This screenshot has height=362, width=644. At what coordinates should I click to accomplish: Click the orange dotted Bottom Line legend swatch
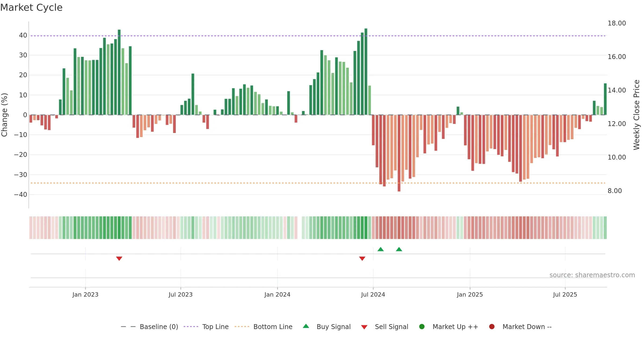pos(242,327)
